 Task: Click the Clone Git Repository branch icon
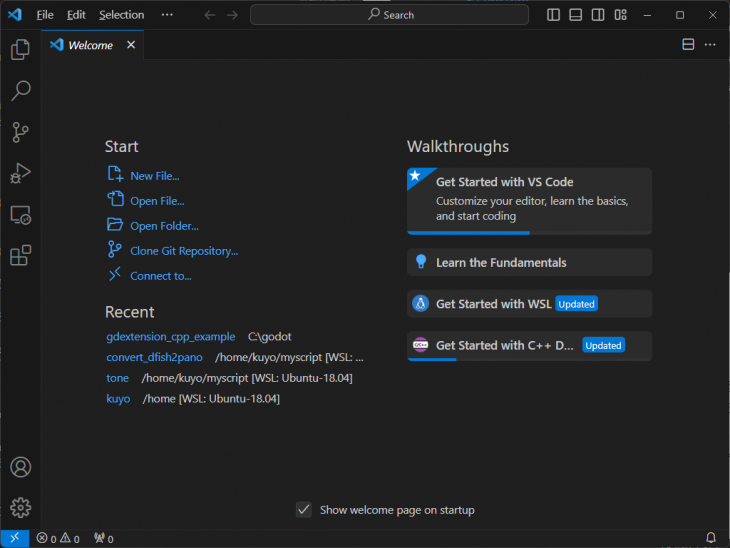[x=115, y=249]
